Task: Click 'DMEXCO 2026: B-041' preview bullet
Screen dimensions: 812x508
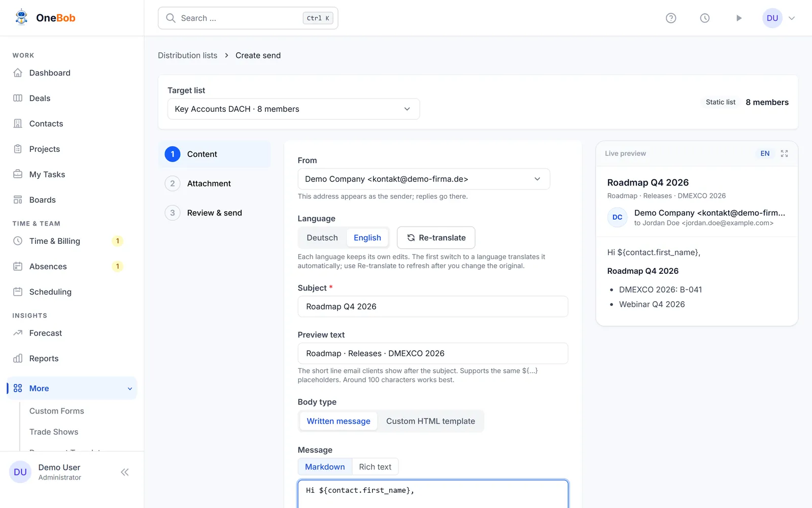Action: (660, 290)
